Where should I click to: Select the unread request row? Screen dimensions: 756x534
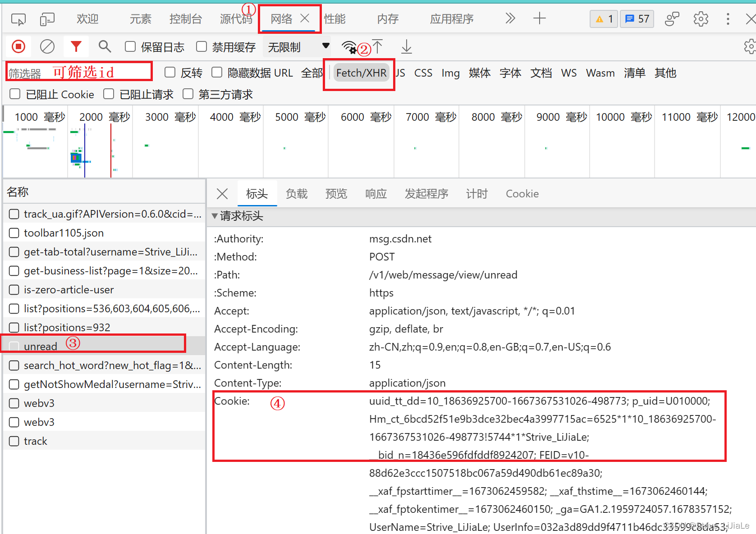pyautogui.click(x=104, y=346)
